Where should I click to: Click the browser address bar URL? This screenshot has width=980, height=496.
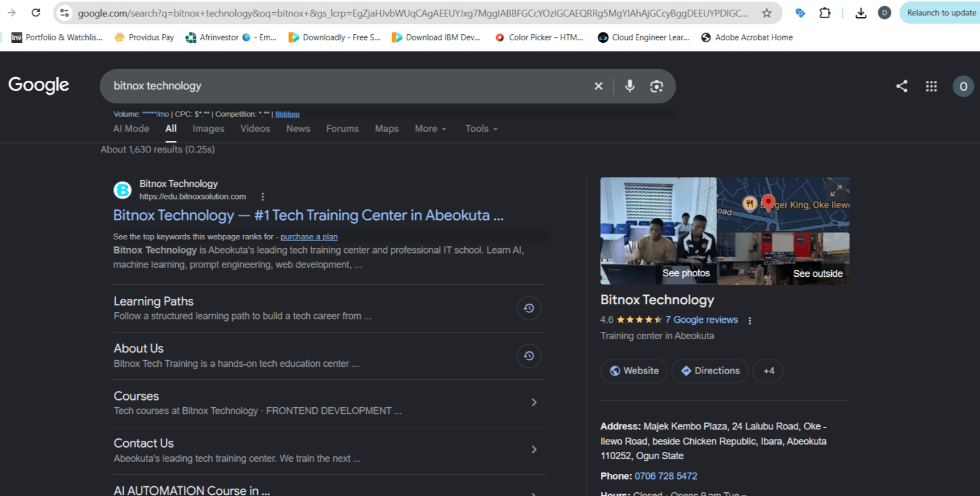click(x=412, y=13)
